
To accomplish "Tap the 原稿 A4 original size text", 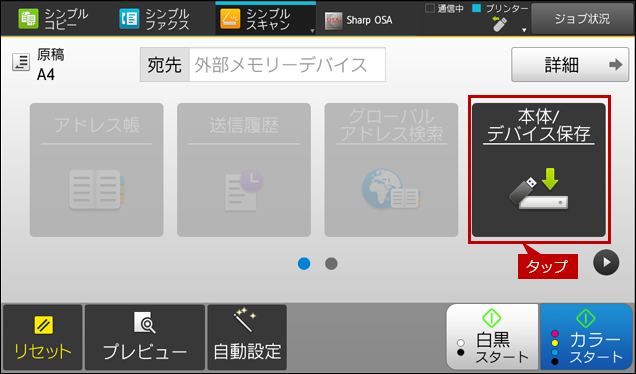I will tap(50, 64).
